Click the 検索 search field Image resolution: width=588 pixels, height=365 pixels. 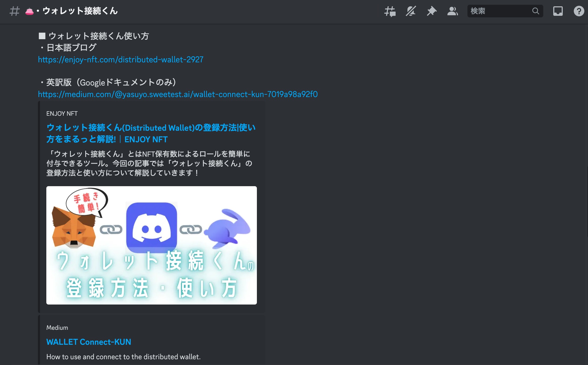pos(505,11)
